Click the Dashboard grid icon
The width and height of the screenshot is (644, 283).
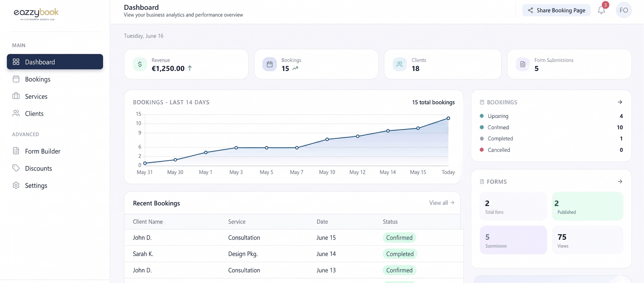pyautogui.click(x=16, y=62)
